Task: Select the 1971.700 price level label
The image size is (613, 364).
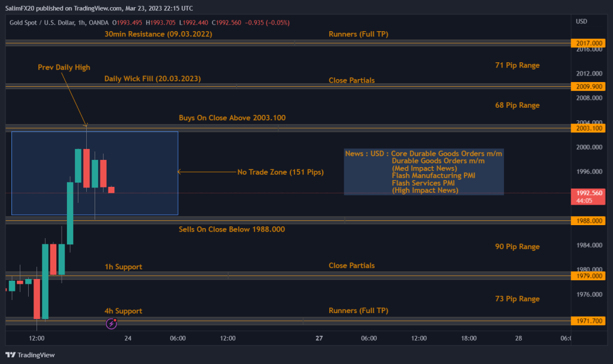Action: pyautogui.click(x=588, y=321)
